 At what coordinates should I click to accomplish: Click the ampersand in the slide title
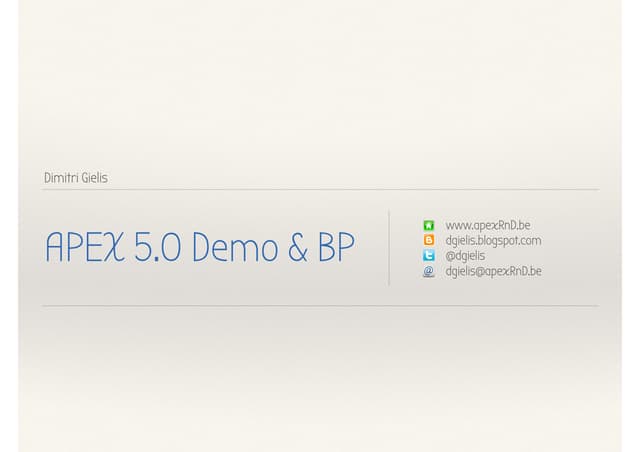coord(298,247)
